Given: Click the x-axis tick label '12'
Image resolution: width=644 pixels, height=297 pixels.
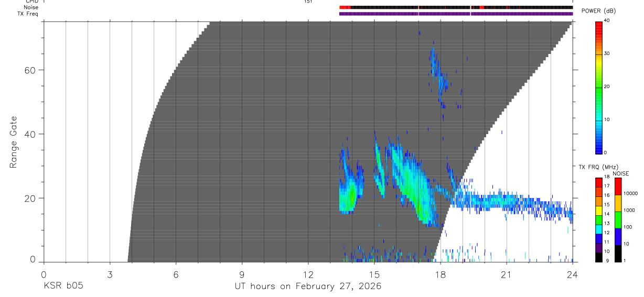Looking at the screenshot, I should [308, 274].
